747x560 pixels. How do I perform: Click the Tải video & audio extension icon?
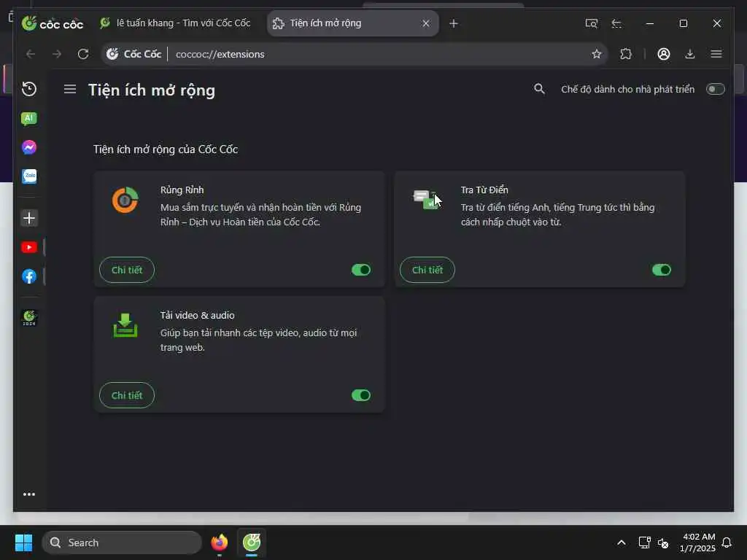pyautogui.click(x=125, y=325)
